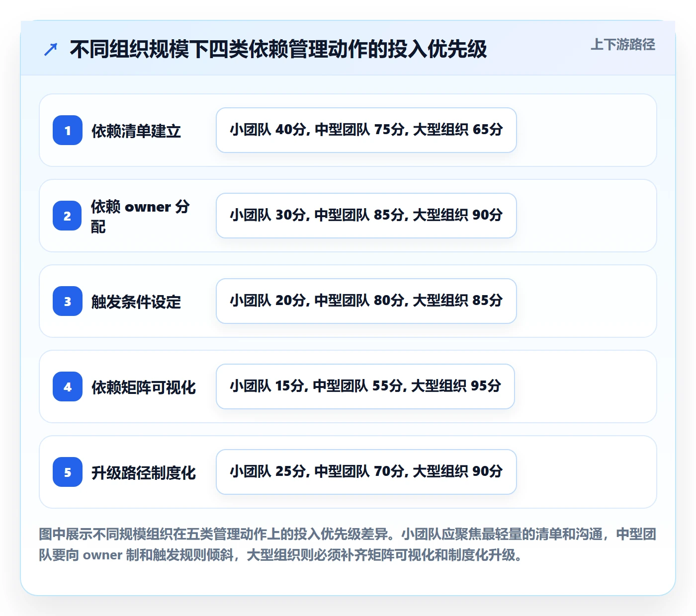696x616 pixels.
Task: Select the 依赖清单建立 row label
Action: click(x=136, y=131)
